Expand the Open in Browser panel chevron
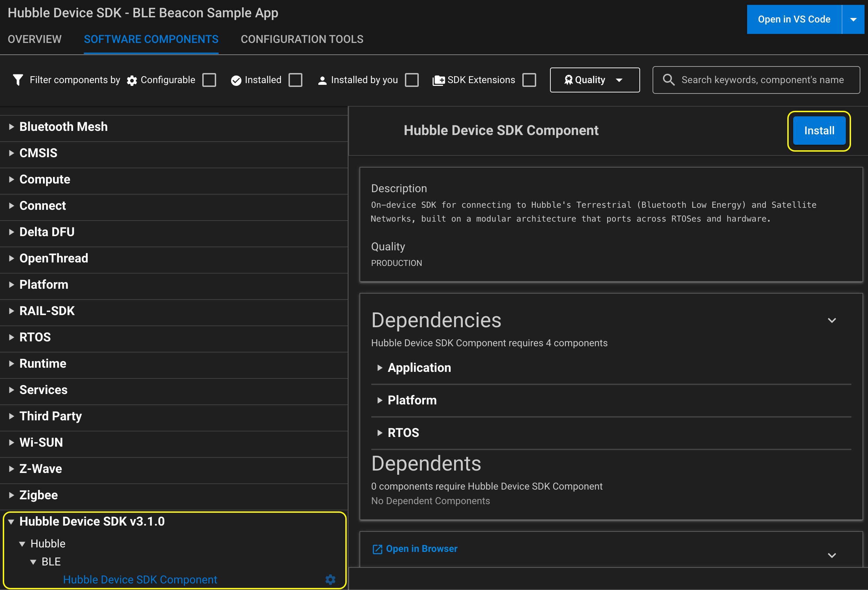The image size is (868, 590). (832, 555)
